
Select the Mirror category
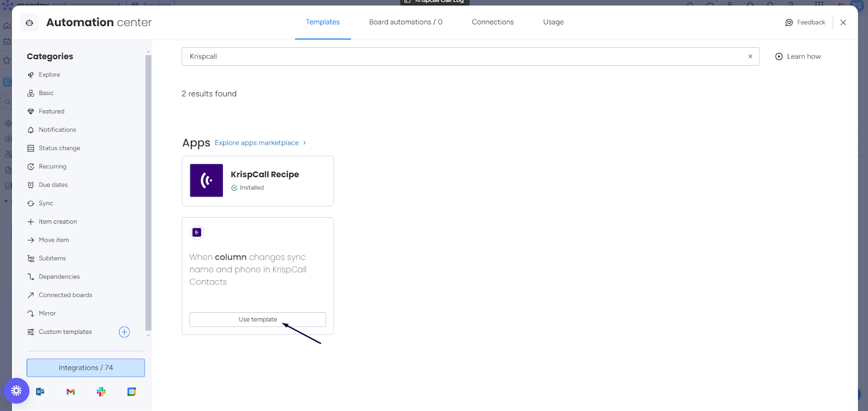tap(42, 314)
